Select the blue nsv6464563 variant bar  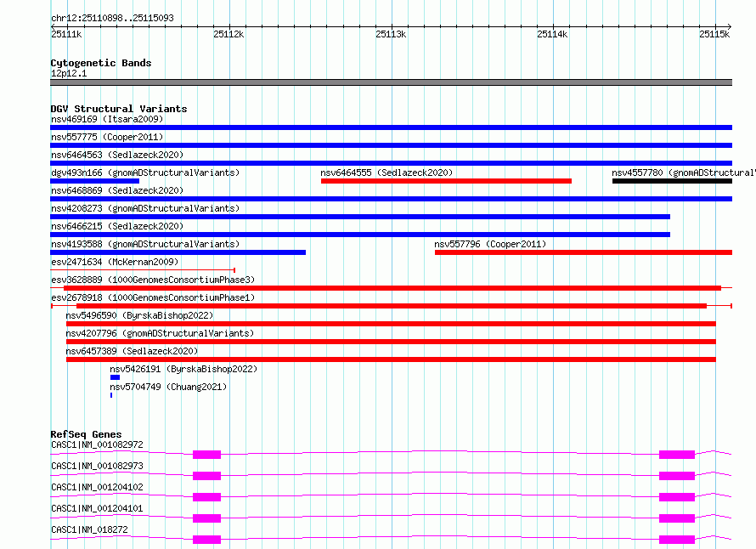(391, 163)
